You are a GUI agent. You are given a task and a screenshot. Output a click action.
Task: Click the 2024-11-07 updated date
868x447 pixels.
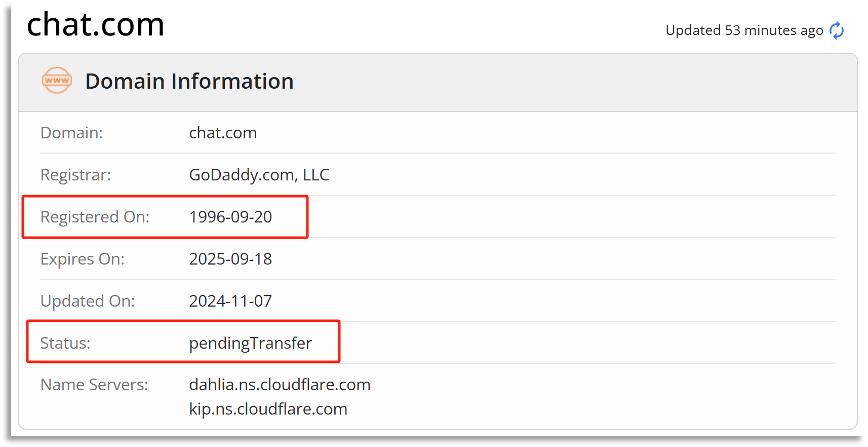tap(230, 301)
